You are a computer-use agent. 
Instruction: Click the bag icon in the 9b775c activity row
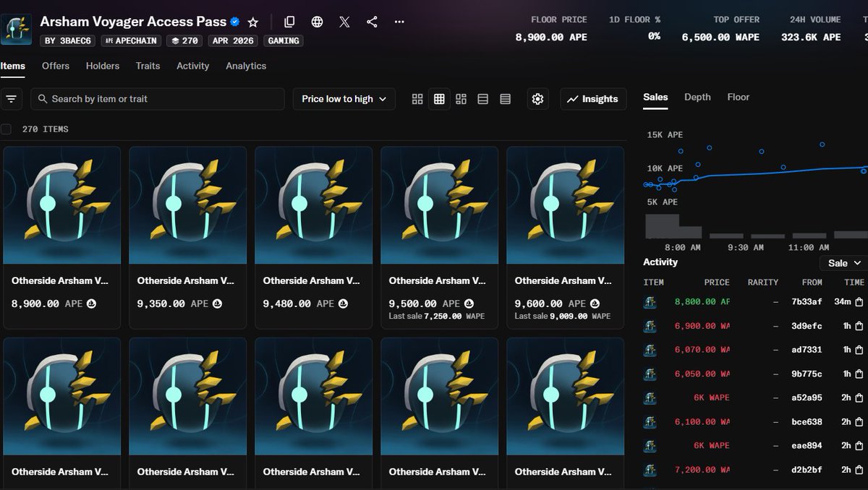click(859, 374)
